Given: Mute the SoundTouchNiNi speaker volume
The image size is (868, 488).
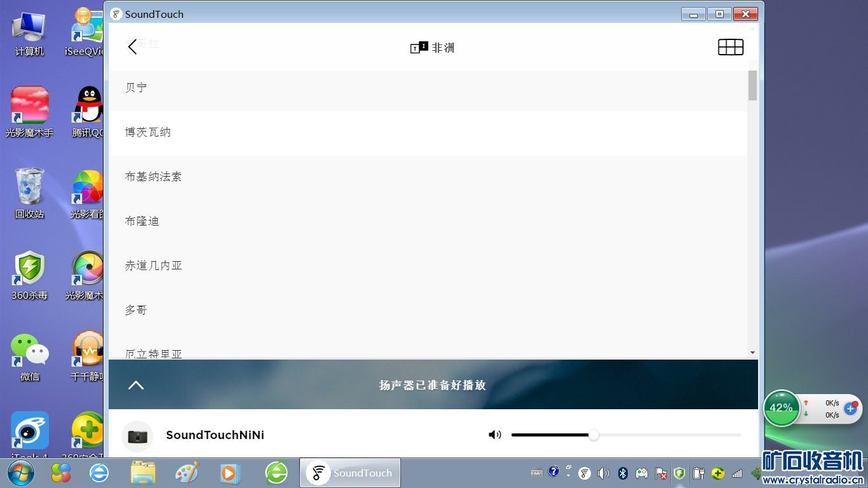Looking at the screenshot, I should pos(494,435).
